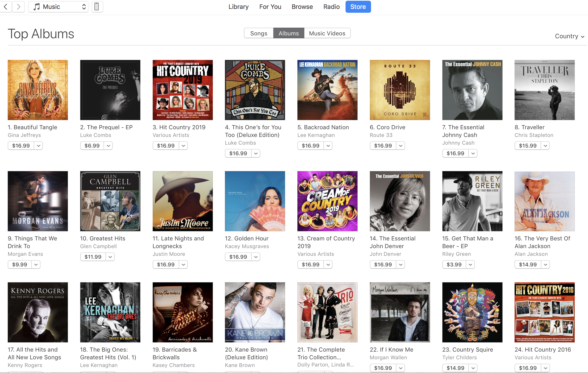Open the Browse tab
Image resolution: width=588 pixels, height=373 pixels.
[302, 6]
